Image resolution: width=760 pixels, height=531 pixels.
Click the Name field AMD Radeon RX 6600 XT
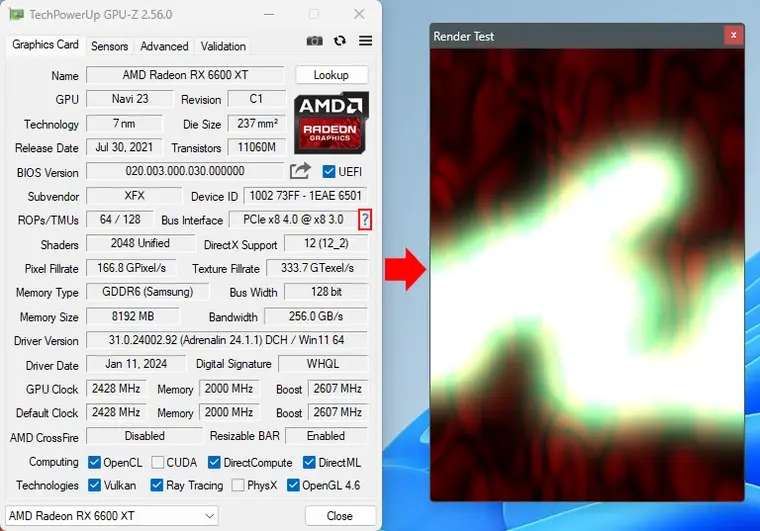pos(185,75)
